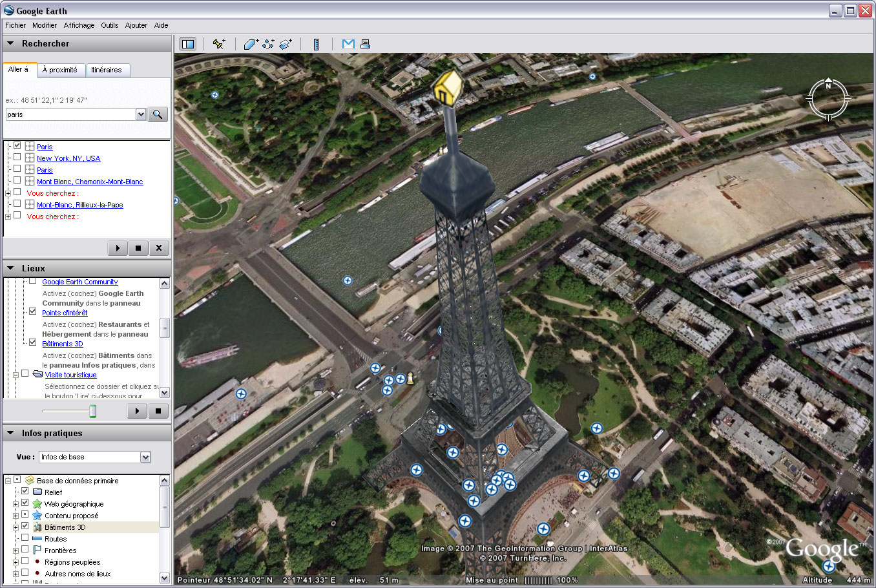
Task: Click the tour speed slider handle
Action: [x=93, y=411]
